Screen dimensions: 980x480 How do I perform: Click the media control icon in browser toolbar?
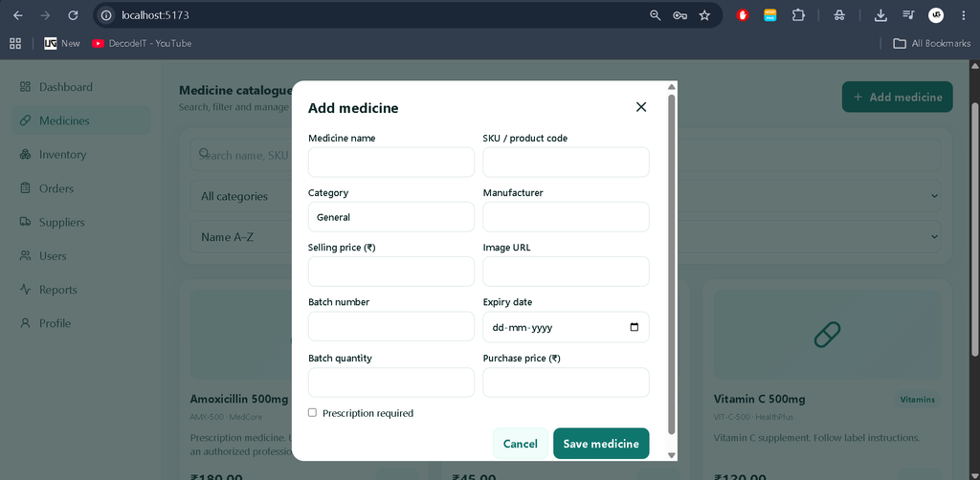[x=908, y=15]
